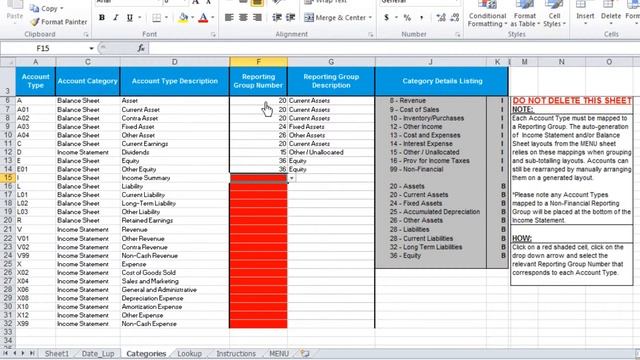The width and height of the screenshot is (640, 360).
Task: Open the Copy options arrow
Action: tap(62, 9)
